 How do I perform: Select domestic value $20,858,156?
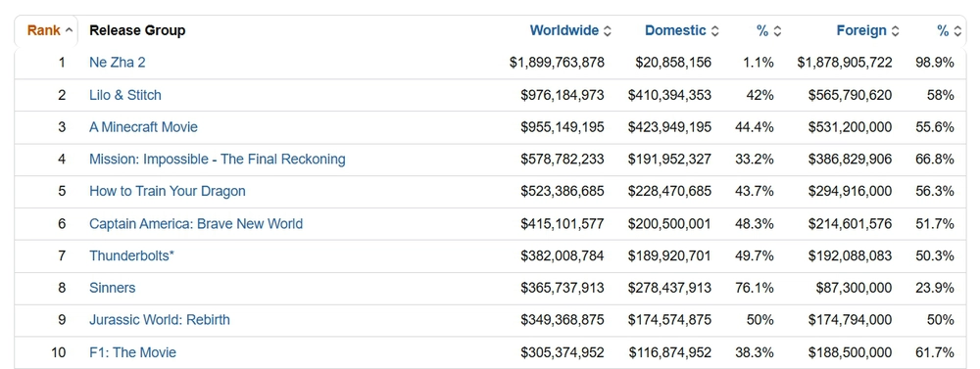(673, 63)
